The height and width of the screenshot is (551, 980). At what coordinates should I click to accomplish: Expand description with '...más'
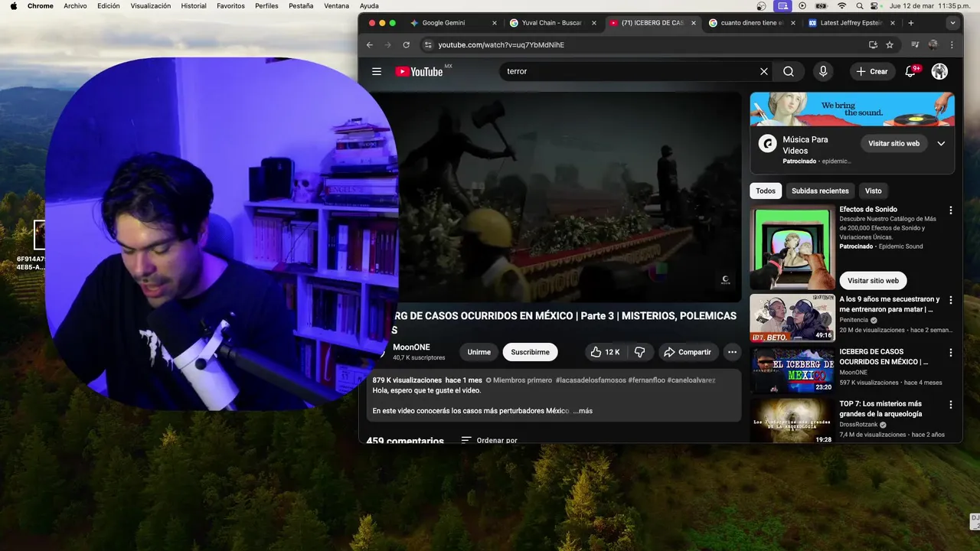(583, 411)
